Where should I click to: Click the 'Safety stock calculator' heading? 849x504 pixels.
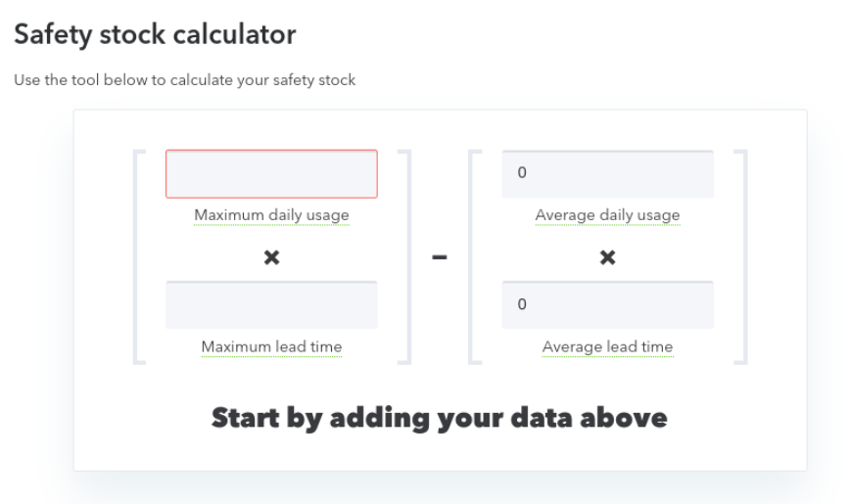(x=155, y=36)
